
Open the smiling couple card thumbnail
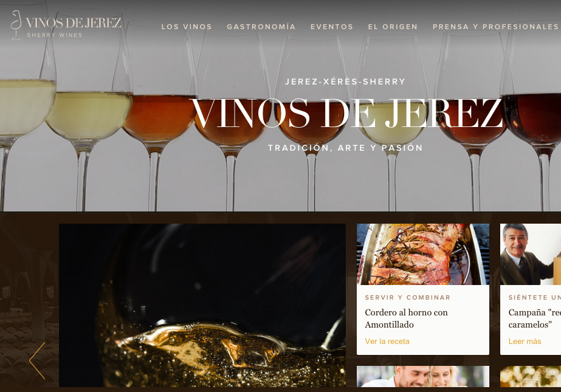[x=423, y=376]
